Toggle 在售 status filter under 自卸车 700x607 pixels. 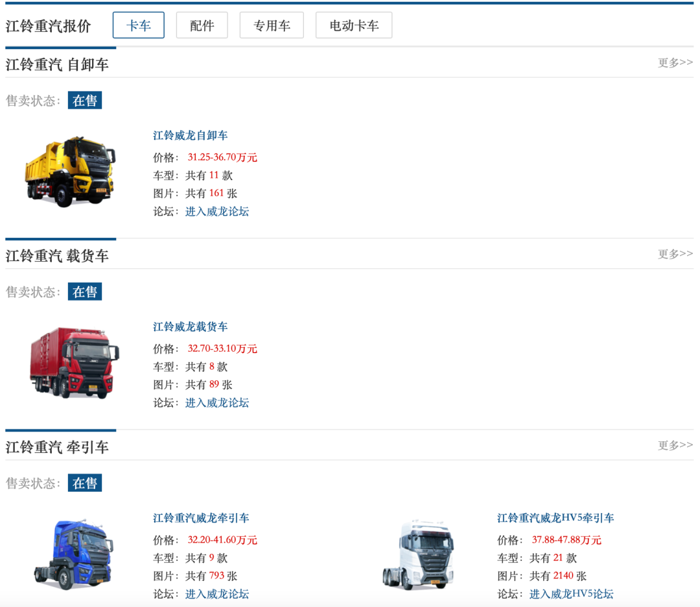tap(85, 100)
